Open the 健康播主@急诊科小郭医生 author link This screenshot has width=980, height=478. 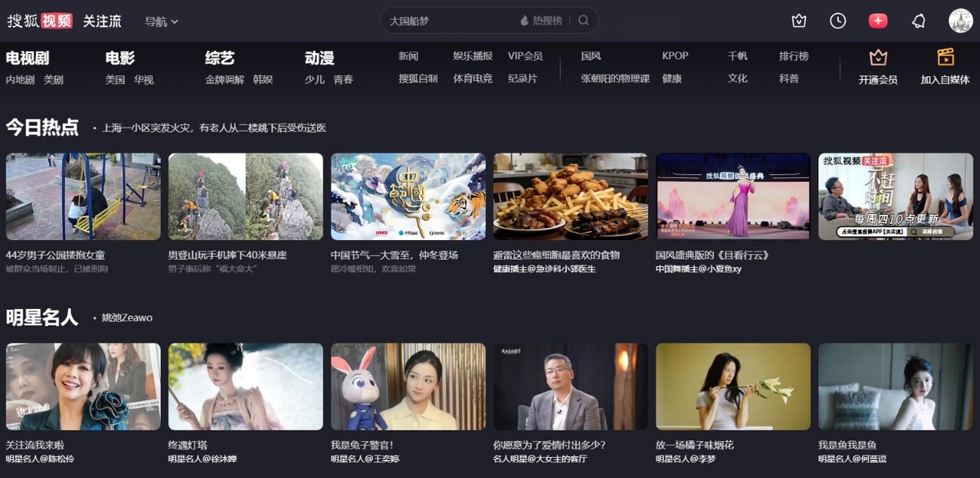click(x=545, y=269)
